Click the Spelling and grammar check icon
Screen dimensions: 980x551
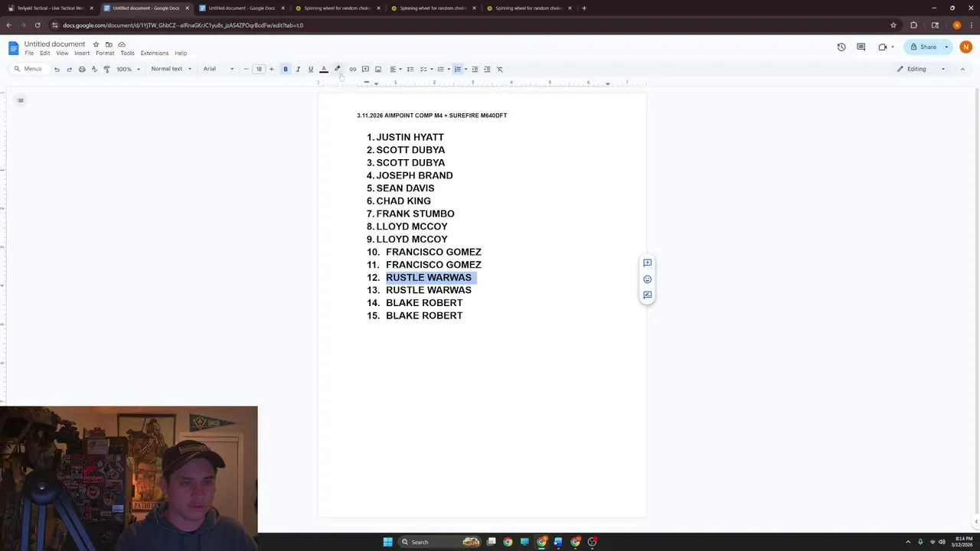[x=94, y=69]
